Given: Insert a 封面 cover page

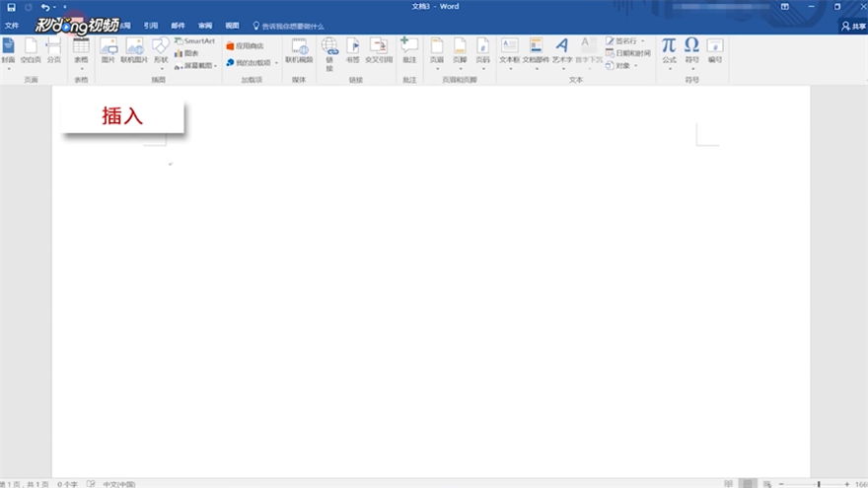Looking at the screenshot, I should pyautogui.click(x=8, y=53).
